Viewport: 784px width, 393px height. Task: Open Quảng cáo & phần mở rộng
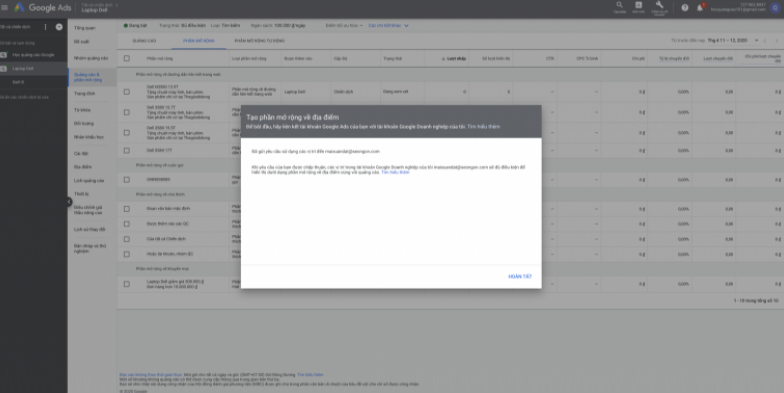[x=88, y=77]
